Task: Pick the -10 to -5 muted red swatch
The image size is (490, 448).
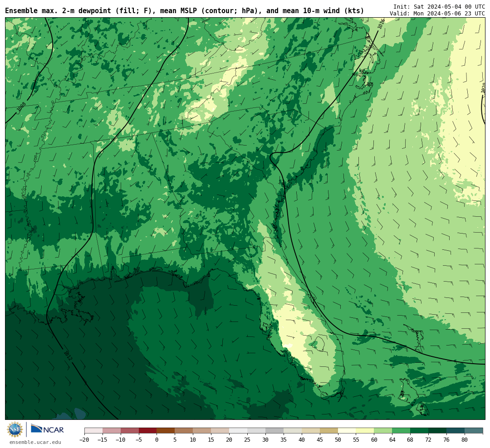Action: point(130,431)
